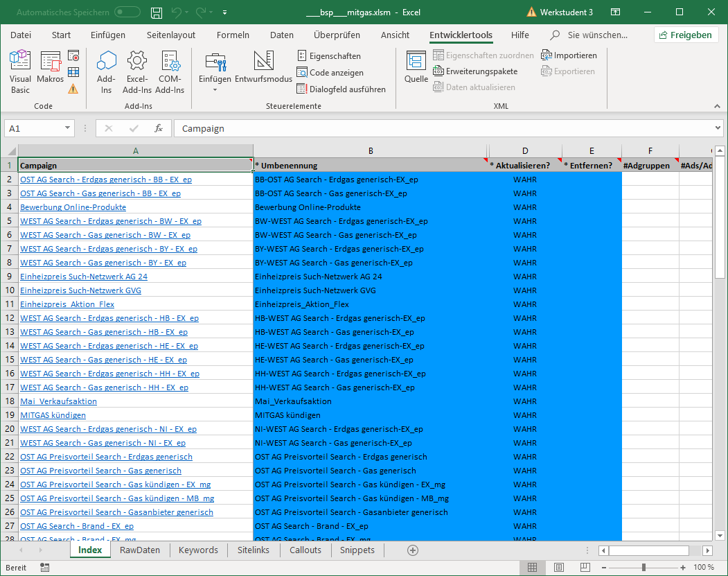Image resolution: width=728 pixels, height=576 pixels.
Task: Expand the Einfügen controls dropdown
Action: pyautogui.click(x=215, y=90)
